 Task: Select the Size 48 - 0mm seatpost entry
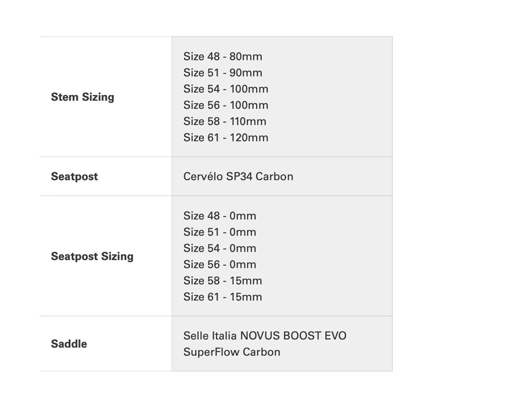[x=219, y=216]
